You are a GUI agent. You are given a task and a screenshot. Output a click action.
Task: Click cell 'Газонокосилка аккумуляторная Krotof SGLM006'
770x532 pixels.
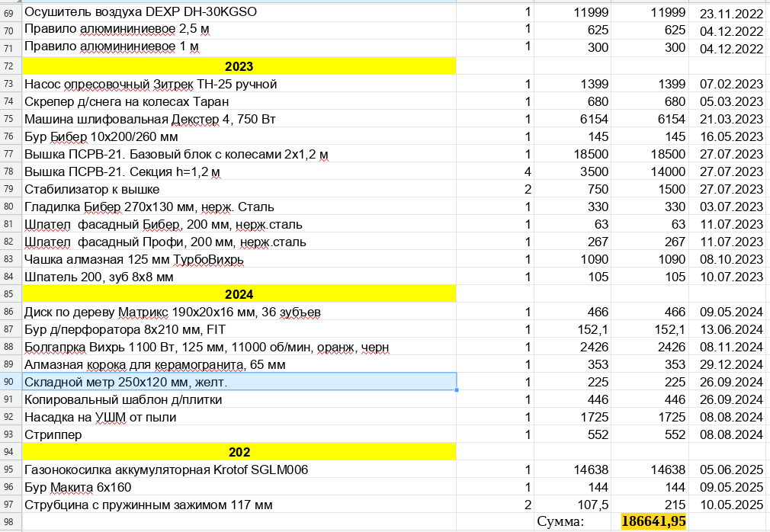(239, 470)
